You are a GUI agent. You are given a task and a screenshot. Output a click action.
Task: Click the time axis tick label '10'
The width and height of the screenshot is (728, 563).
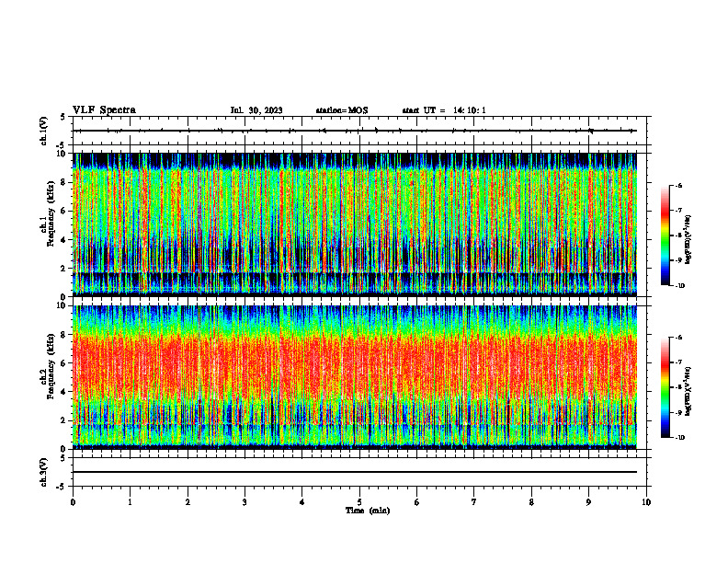646,502
